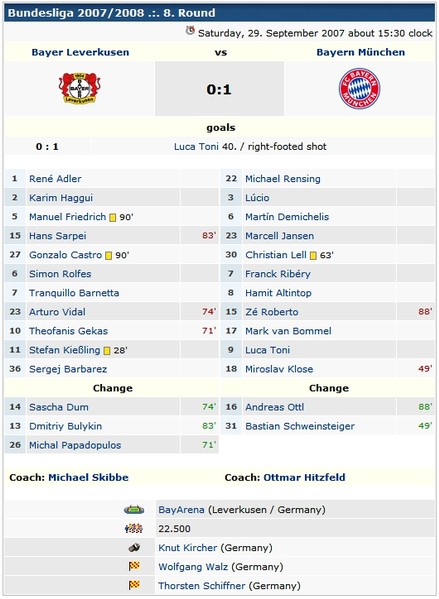This screenshot has width=439, height=599.
Task: Open coach Michael Skibbe's profile
Action: coord(88,478)
